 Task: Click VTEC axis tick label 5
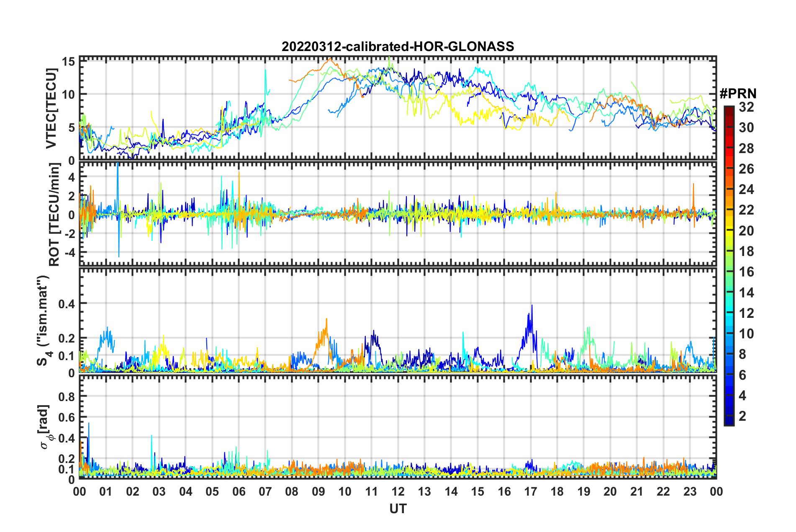71,128
